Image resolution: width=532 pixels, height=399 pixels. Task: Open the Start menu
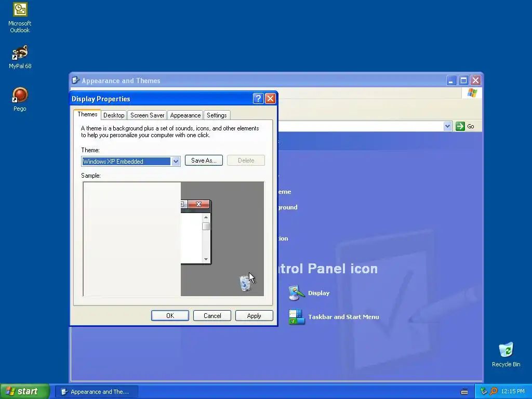point(25,391)
